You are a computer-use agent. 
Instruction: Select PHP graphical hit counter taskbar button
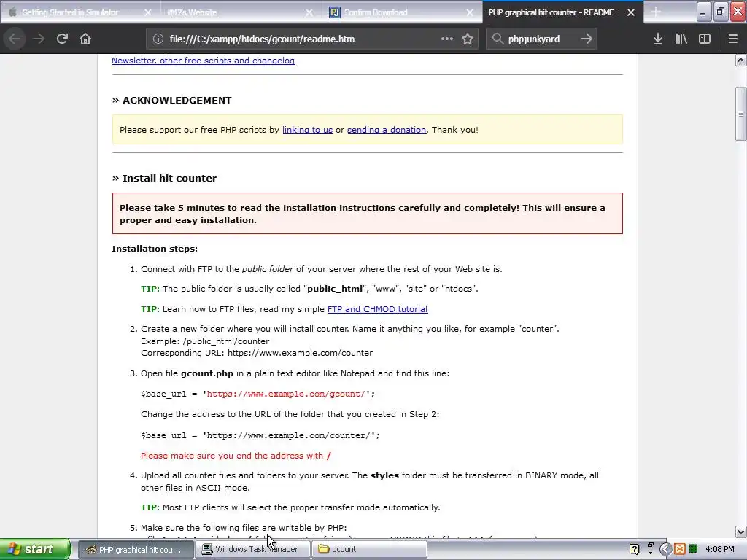(x=134, y=549)
